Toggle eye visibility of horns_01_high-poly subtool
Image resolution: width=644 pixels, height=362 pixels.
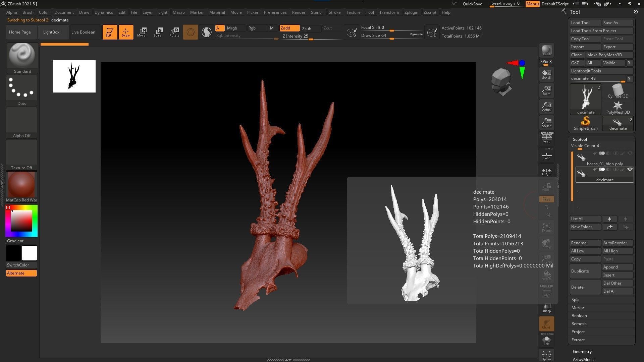pos(630,154)
